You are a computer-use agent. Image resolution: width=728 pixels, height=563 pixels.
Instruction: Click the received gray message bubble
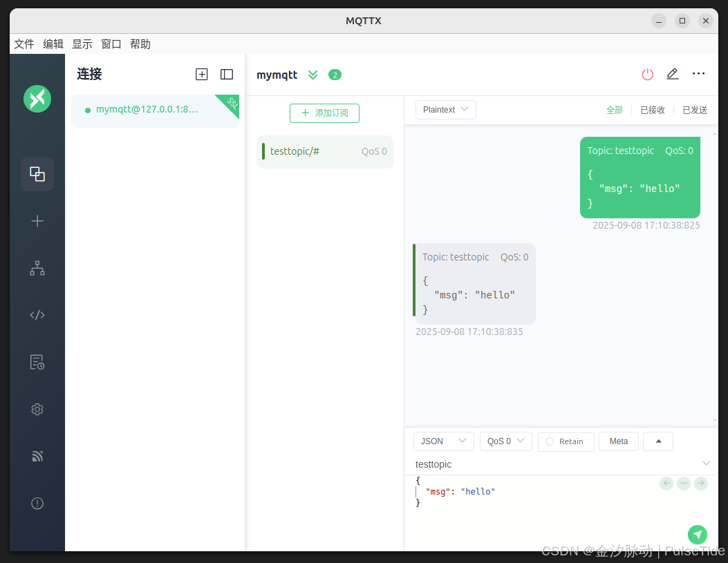pos(474,284)
